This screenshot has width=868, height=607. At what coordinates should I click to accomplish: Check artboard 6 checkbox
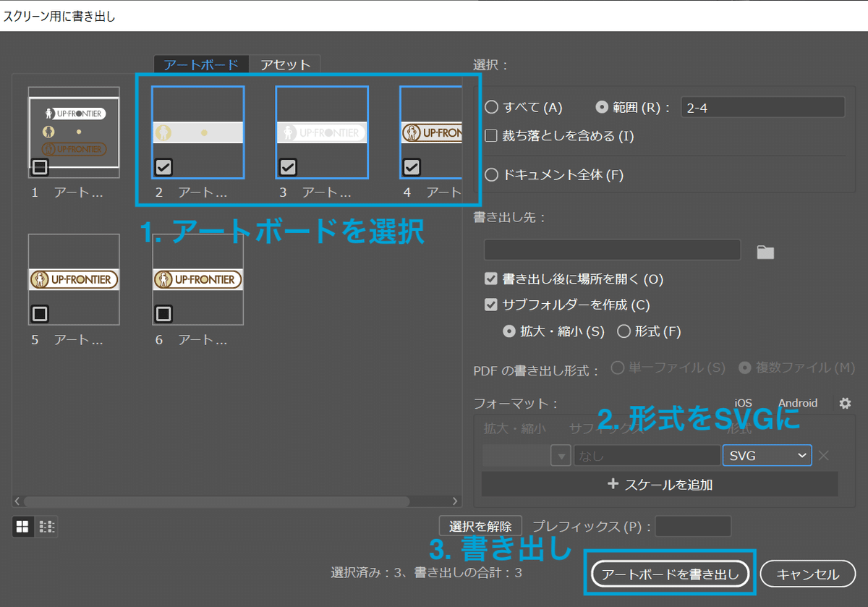click(x=164, y=314)
